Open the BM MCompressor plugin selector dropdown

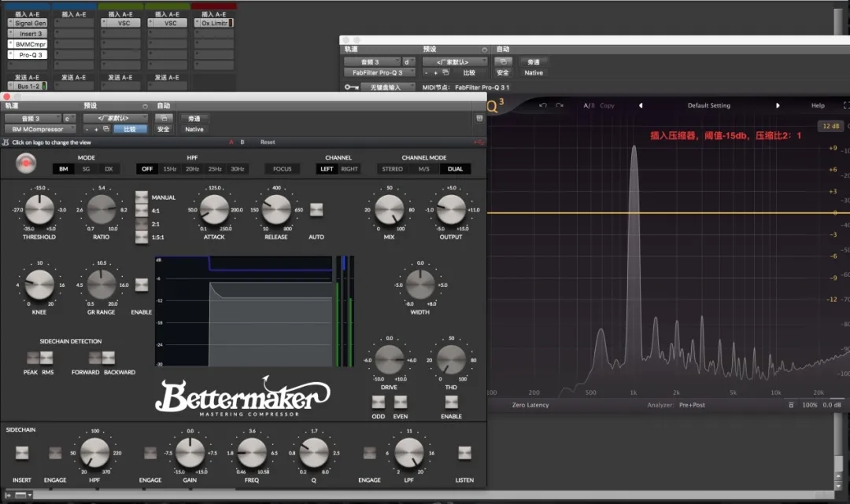(41, 130)
